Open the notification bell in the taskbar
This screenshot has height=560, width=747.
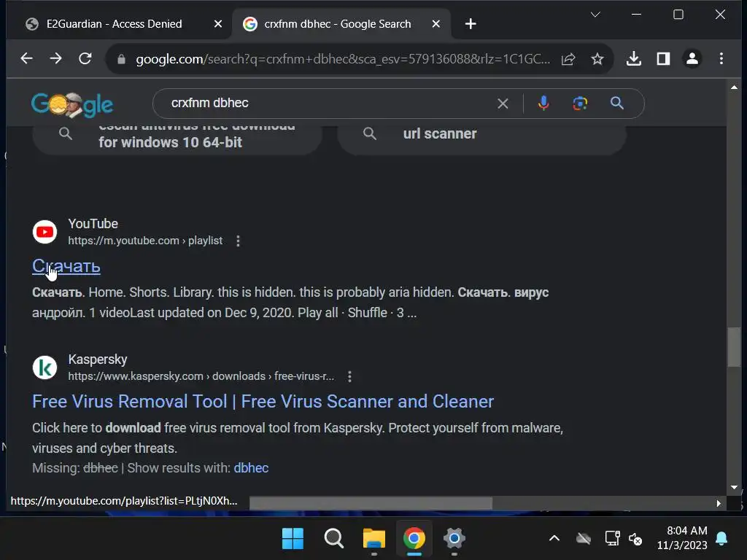[721, 539]
